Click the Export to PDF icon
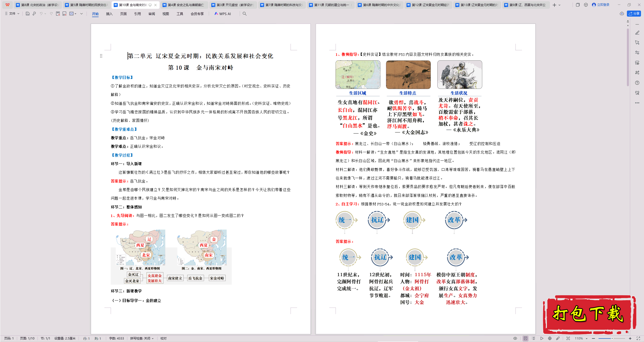644x342 pixels. pyautogui.click(x=58, y=14)
